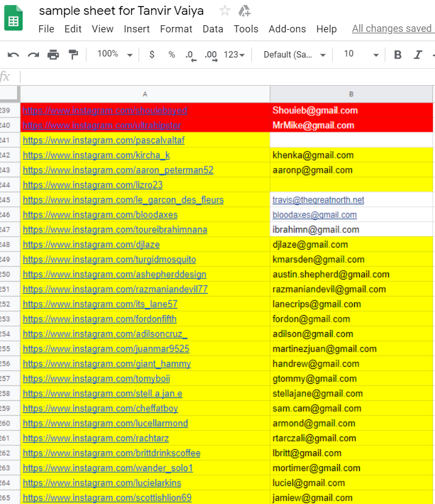
Task: Select the row 250 header
Action: (x=10, y=275)
